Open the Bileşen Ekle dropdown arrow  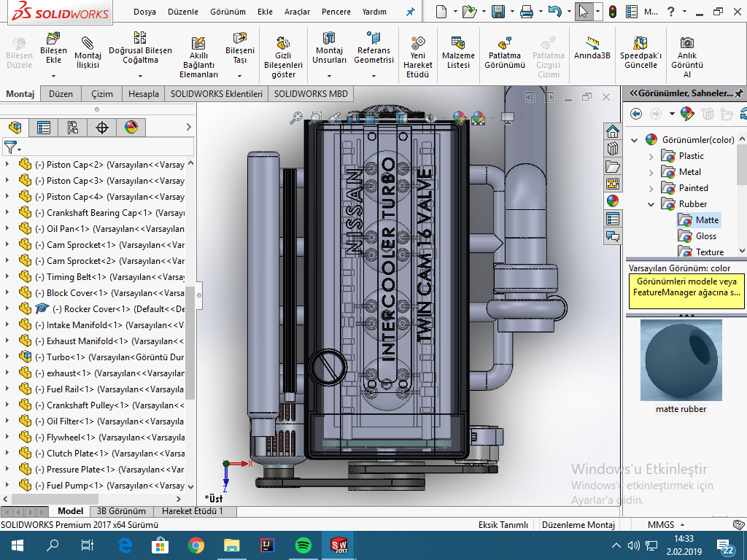[x=53, y=76]
